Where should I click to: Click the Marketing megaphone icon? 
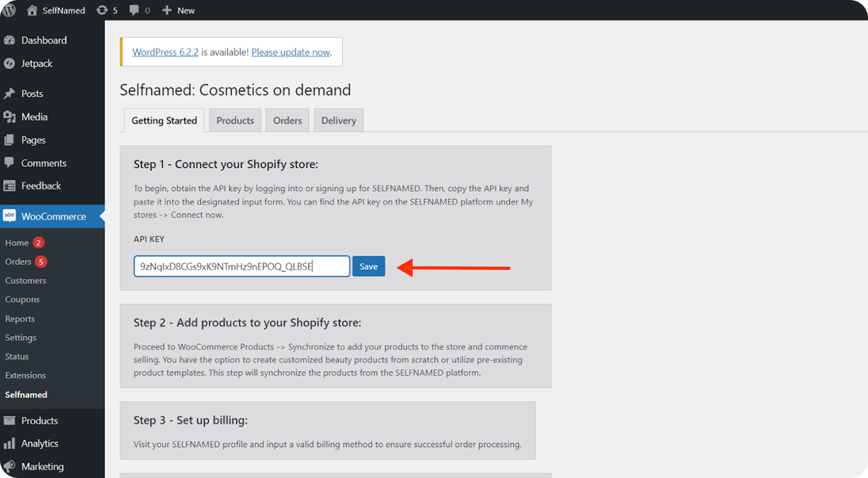tap(9, 467)
